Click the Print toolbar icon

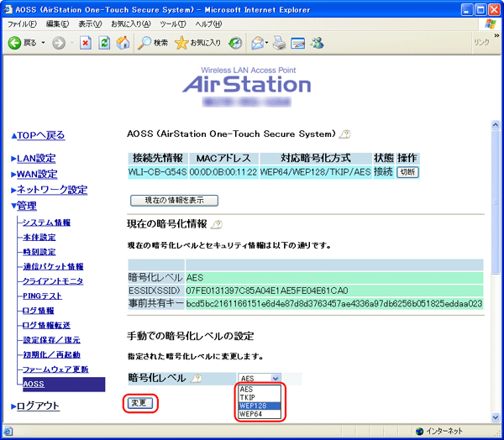tap(279, 42)
